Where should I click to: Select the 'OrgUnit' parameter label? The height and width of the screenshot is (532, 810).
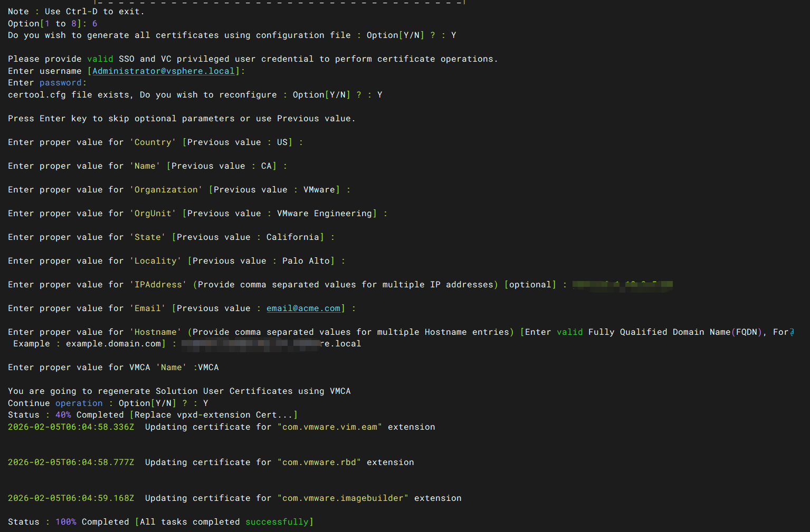coord(153,214)
